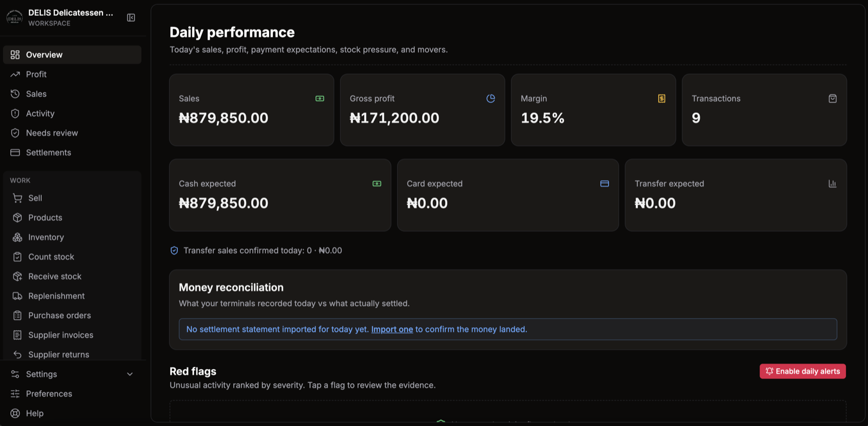Open Supplier invoices
The width and height of the screenshot is (868, 426).
click(72, 334)
